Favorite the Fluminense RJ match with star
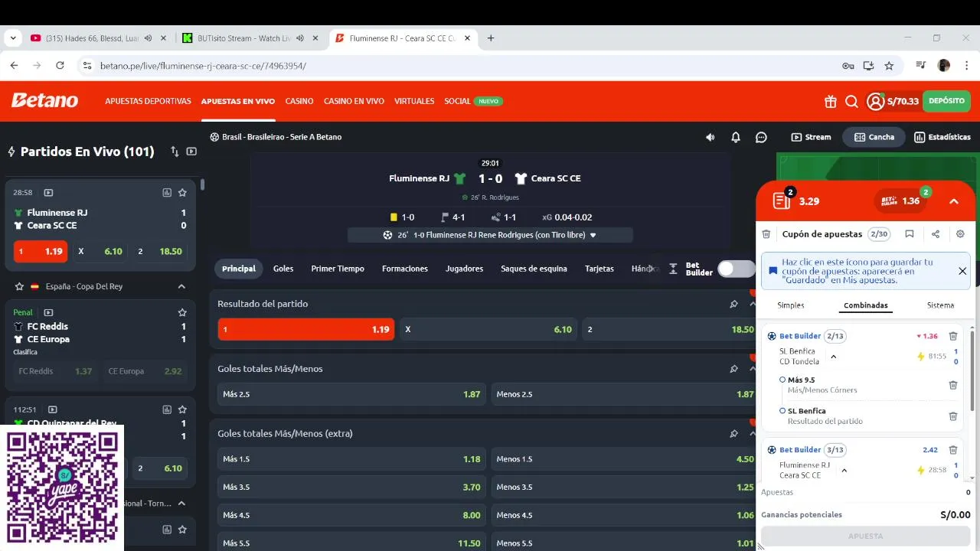The height and width of the screenshot is (551, 980). click(x=182, y=193)
